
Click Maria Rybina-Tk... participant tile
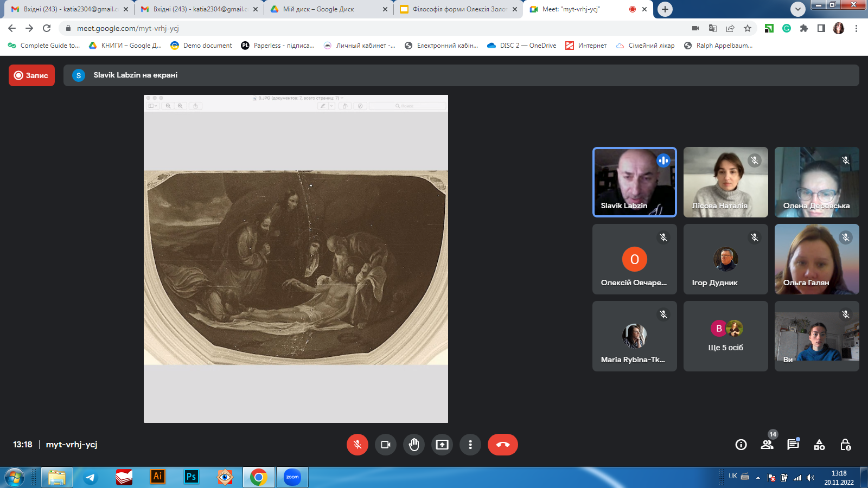click(635, 336)
